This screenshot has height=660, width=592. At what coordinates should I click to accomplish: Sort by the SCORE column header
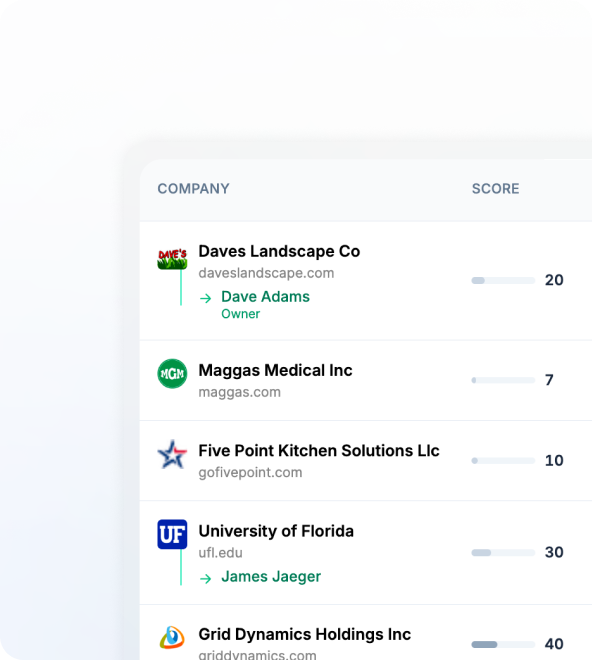495,189
